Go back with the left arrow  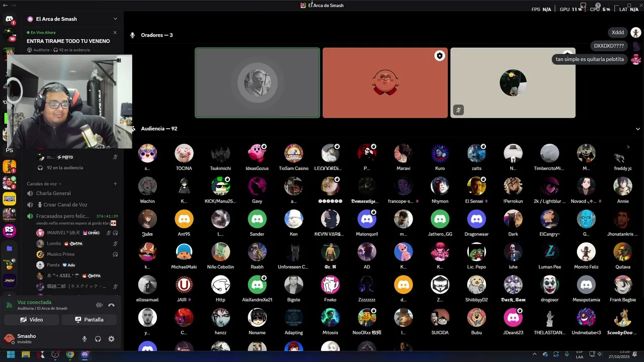coord(5,5)
